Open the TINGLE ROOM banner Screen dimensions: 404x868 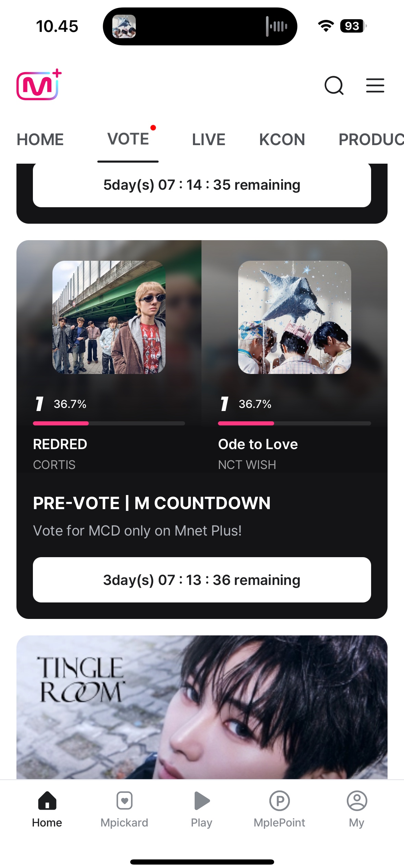(202, 707)
